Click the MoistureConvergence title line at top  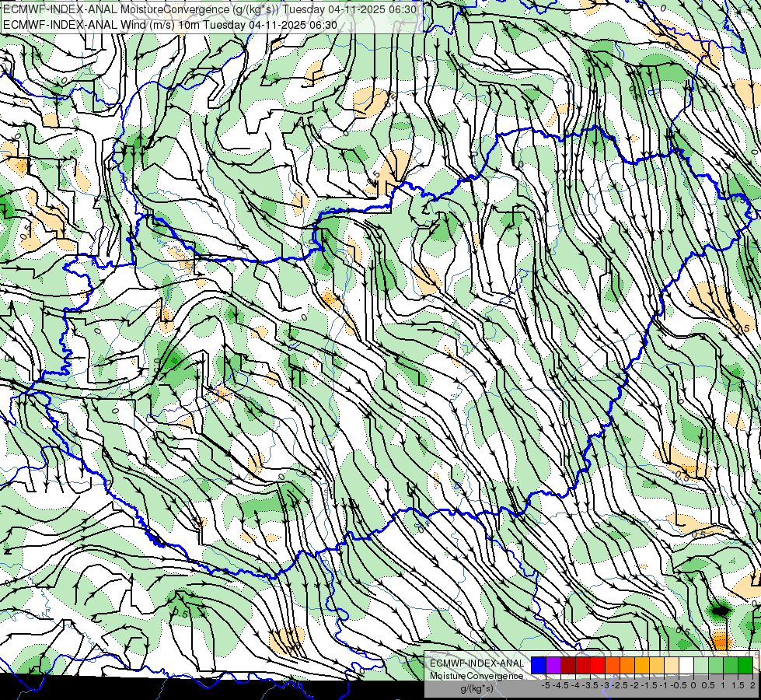coord(210,9)
